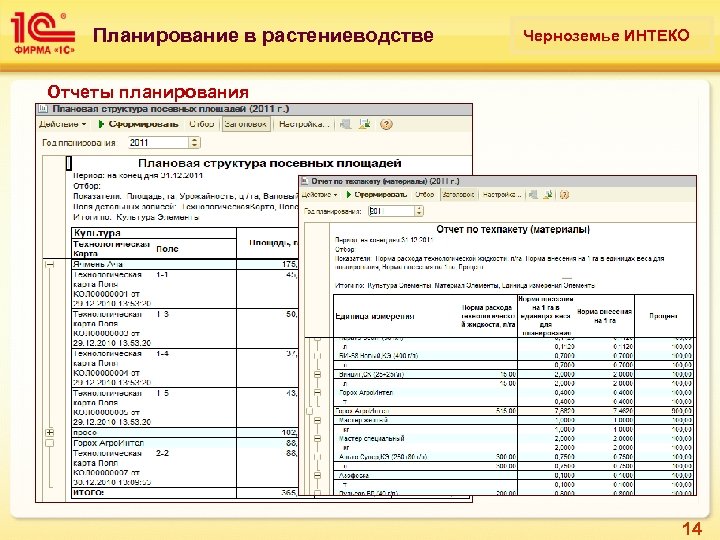Click Год планирования field in Отчет по техпакету window
Screen dimensions: 720x540
pos(392,211)
